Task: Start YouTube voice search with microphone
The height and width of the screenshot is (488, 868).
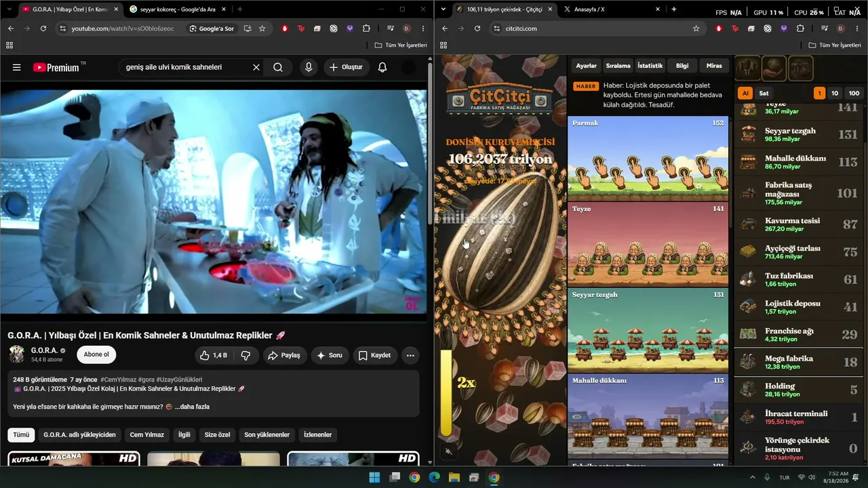Action: click(x=309, y=67)
